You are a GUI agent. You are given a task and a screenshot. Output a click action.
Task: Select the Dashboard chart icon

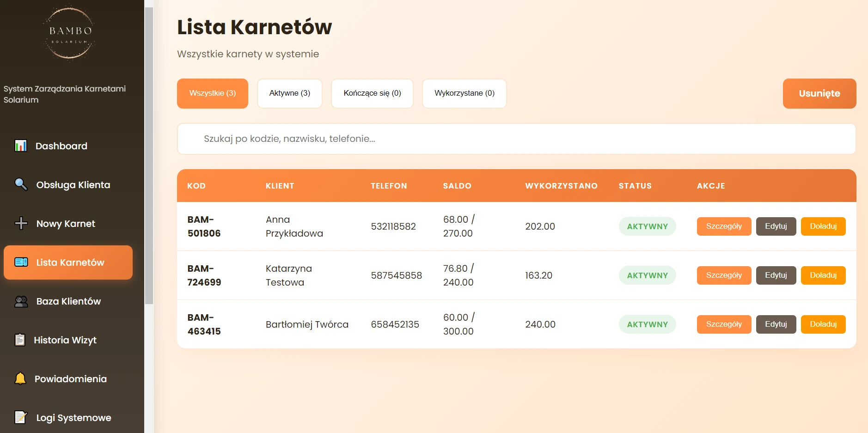click(20, 146)
